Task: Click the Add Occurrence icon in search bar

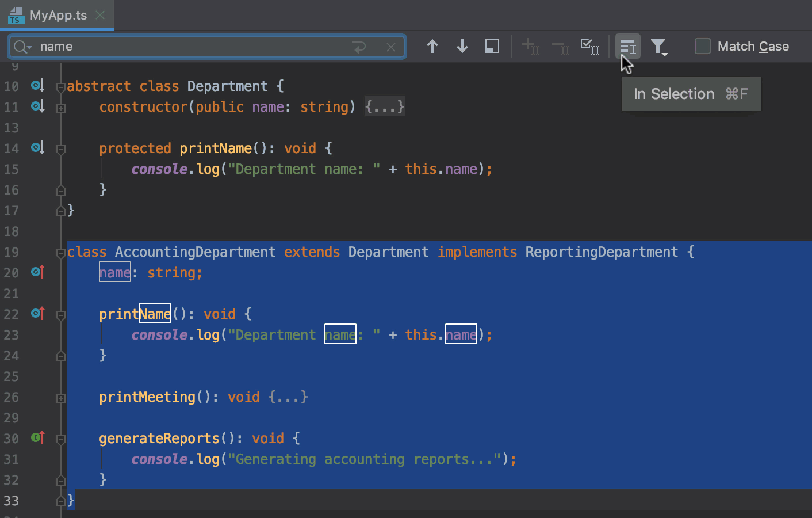Action: [x=531, y=46]
